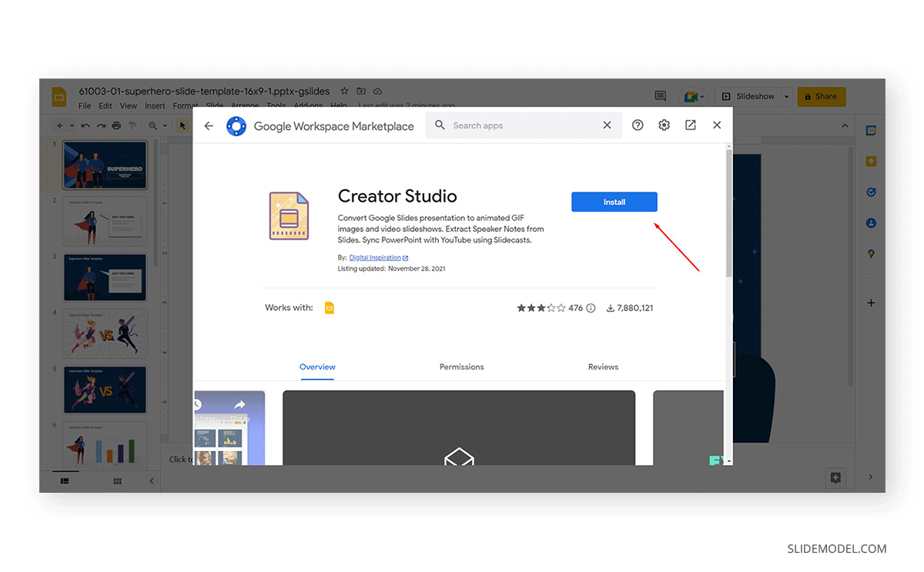Click the Zoom magnifier in Slides toolbar

[x=153, y=125]
